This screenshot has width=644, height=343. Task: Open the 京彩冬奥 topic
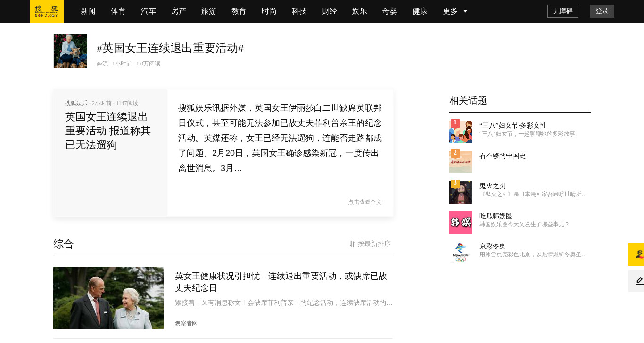493,246
